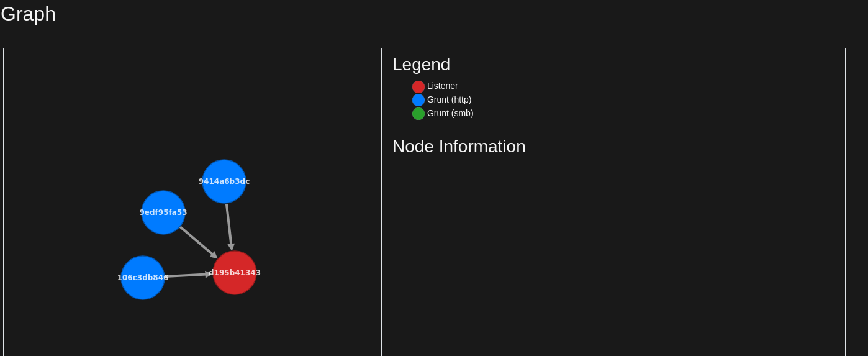The height and width of the screenshot is (356, 868).
Task: Click the empty Node Information panel body
Action: (x=615, y=261)
